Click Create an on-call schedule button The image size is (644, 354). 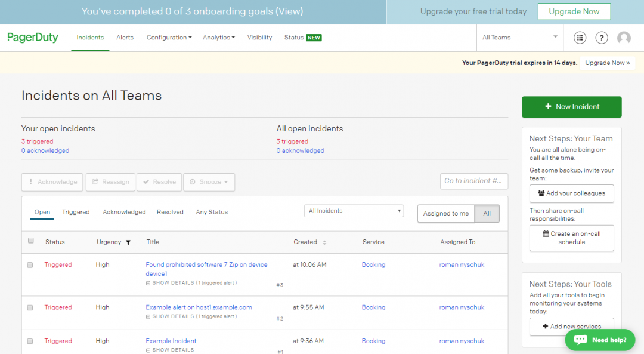point(571,238)
